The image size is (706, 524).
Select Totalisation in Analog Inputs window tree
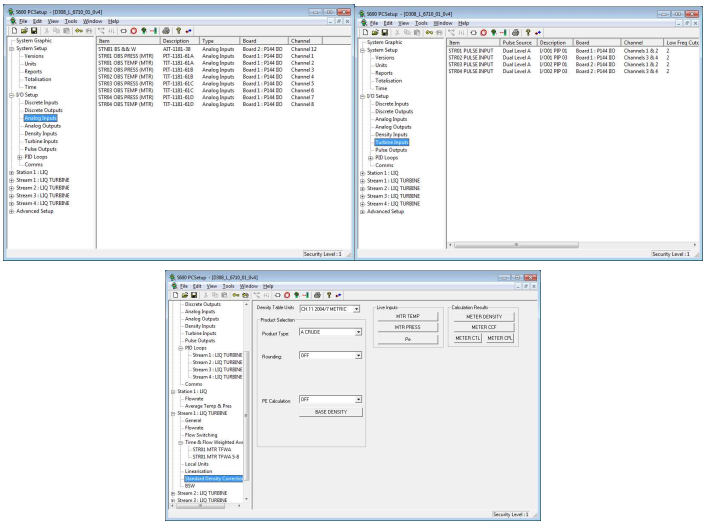(x=38, y=79)
